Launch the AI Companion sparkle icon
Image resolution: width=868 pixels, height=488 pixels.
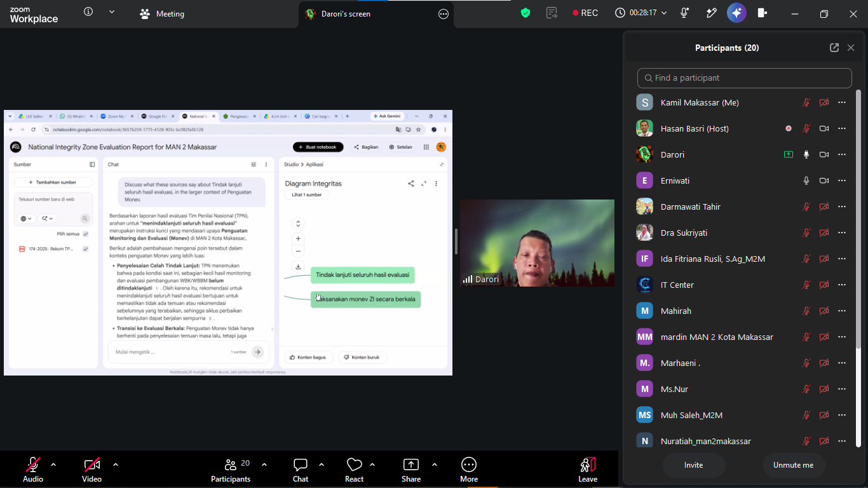click(x=736, y=13)
